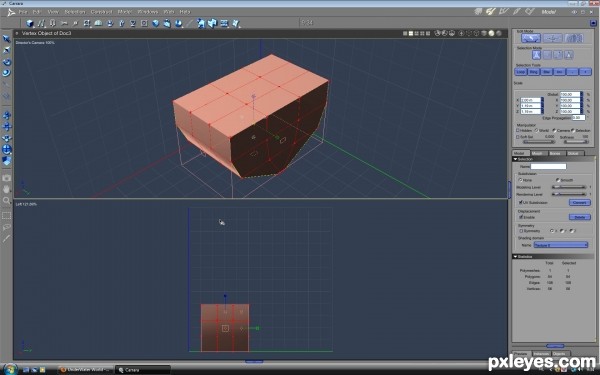Click the arrow beside Vertex Object of Doc3 title

click(x=17, y=33)
